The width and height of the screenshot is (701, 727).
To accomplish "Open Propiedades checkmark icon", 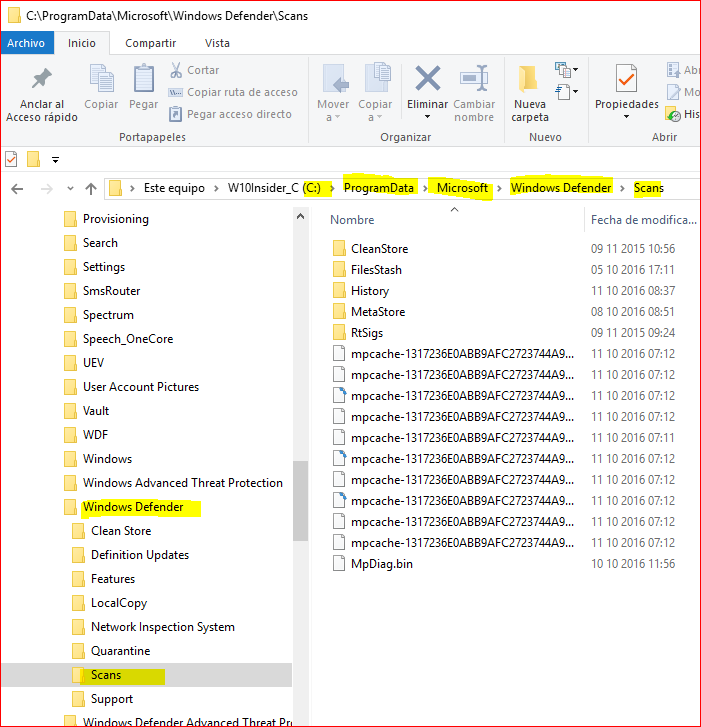I will point(626,78).
